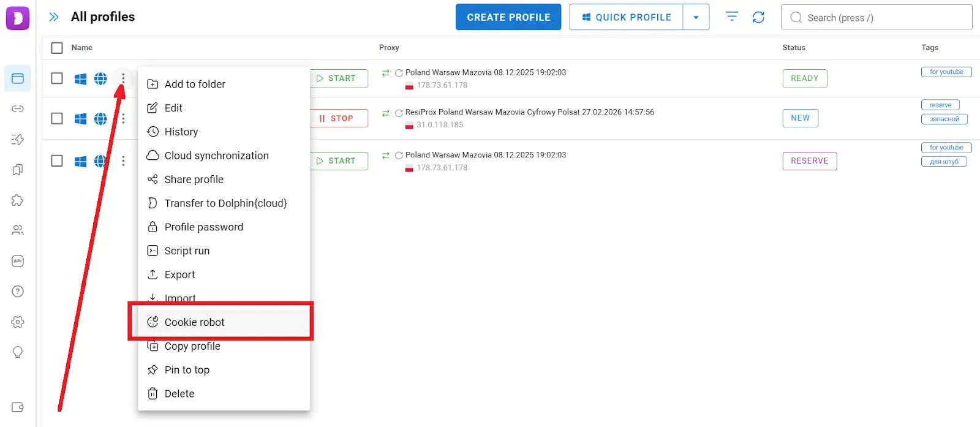Toggle the select-all checkbox beside Name
Screen dimensions: 980x427
57,48
